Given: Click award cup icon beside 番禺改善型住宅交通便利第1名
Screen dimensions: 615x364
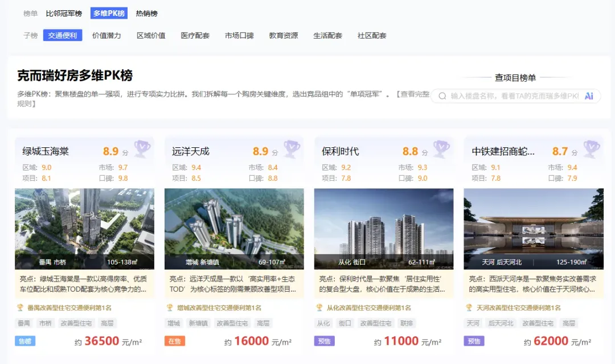Looking at the screenshot, I should tap(20, 308).
